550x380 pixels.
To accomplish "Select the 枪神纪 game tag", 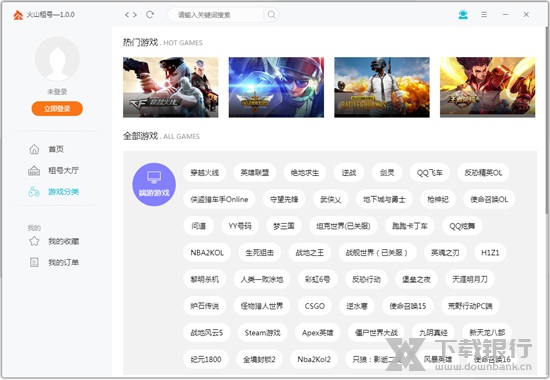I will point(438,199).
